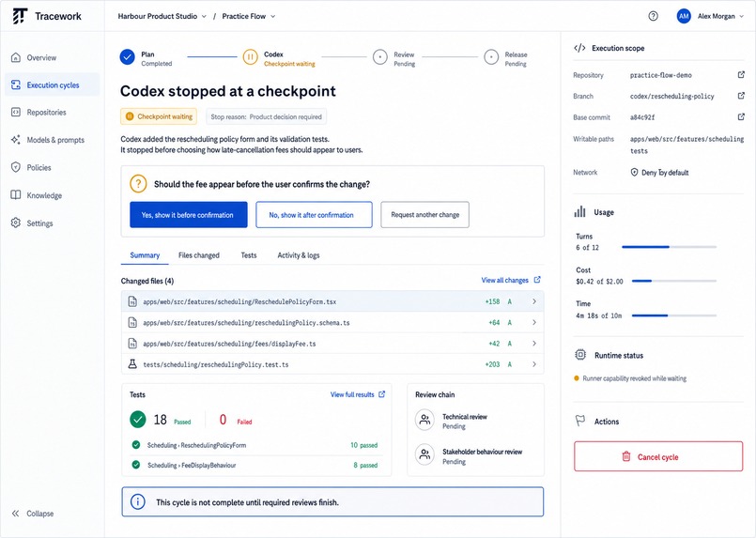Click the question mark icon beside fee question
The height and width of the screenshot is (538, 756).
pos(138,184)
